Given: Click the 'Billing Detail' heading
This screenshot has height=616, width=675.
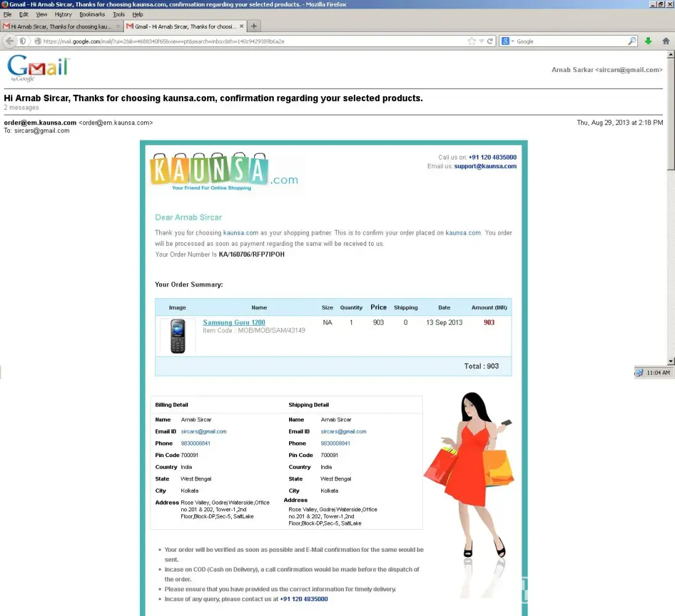Looking at the screenshot, I should coord(171,405).
